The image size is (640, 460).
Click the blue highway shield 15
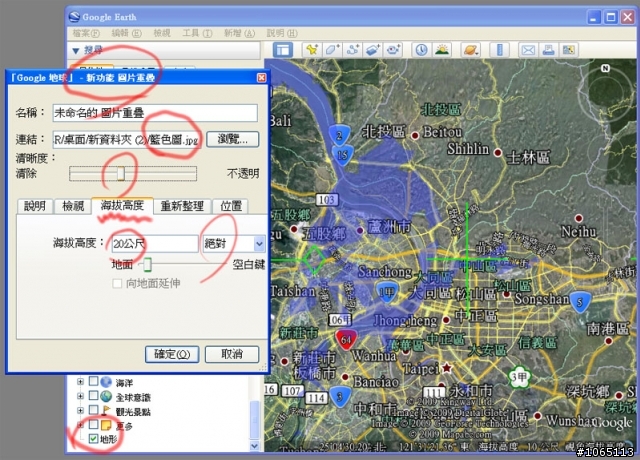click(x=342, y=155)
